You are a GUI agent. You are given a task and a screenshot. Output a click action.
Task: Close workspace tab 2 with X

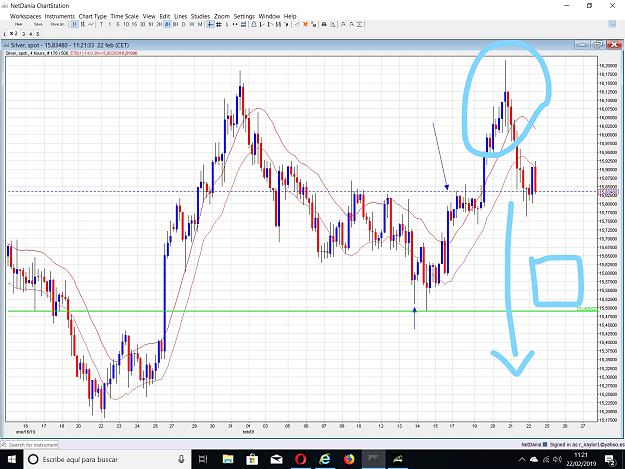click(11, 33)
